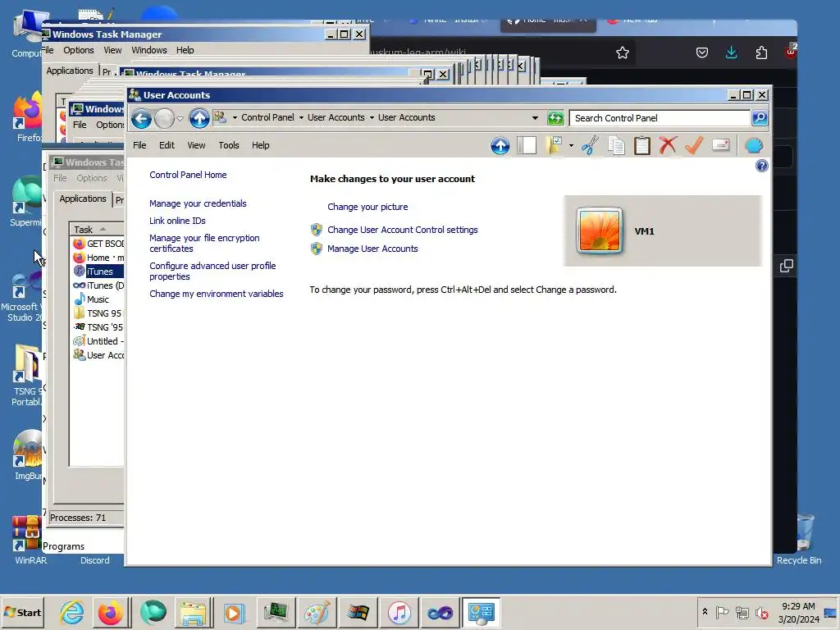Focus the Search Control Panel field
This screenshot has height=630, width=840.
click(x=660, y=118)
